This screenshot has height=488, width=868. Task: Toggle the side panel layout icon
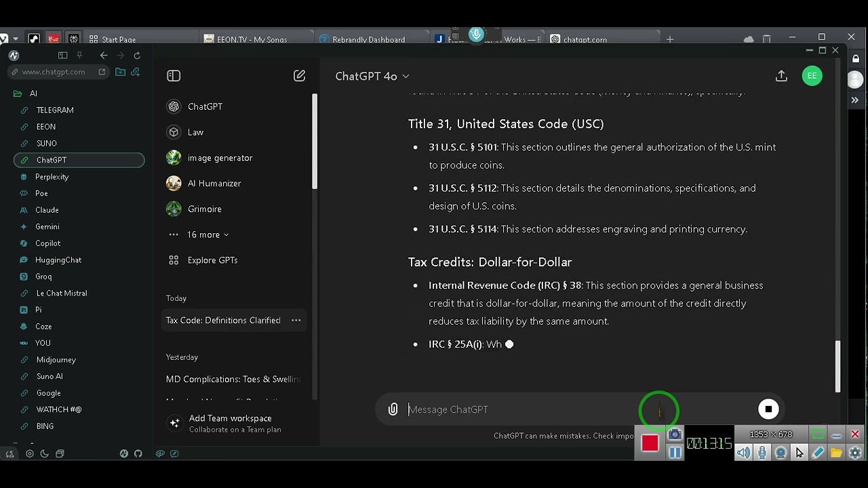coord(63,56)
